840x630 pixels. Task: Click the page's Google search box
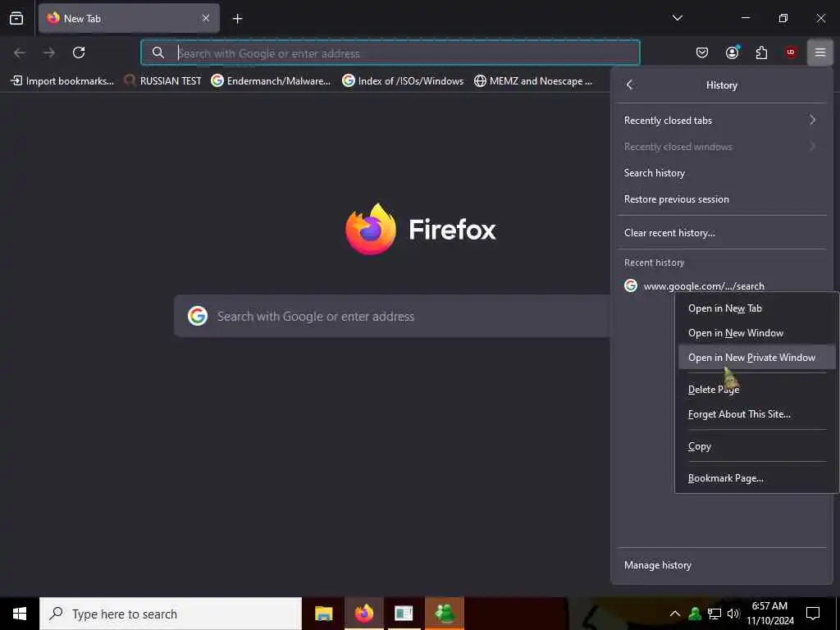[x=393, y=316]
